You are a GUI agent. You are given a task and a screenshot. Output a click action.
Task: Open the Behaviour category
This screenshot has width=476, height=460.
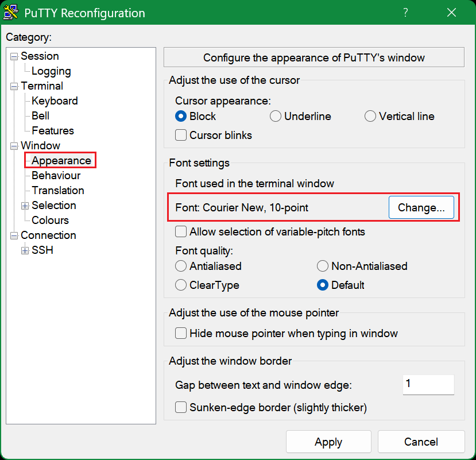point(56,175)
